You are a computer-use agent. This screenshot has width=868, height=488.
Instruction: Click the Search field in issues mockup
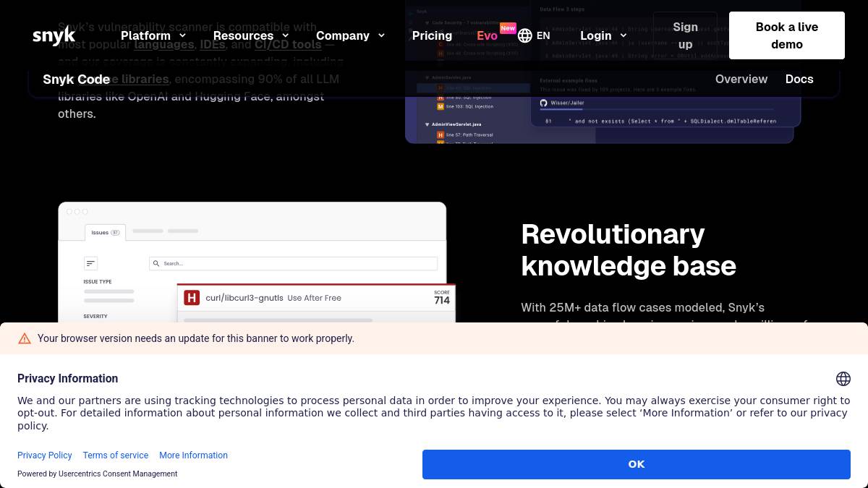[x=293, y=263]
